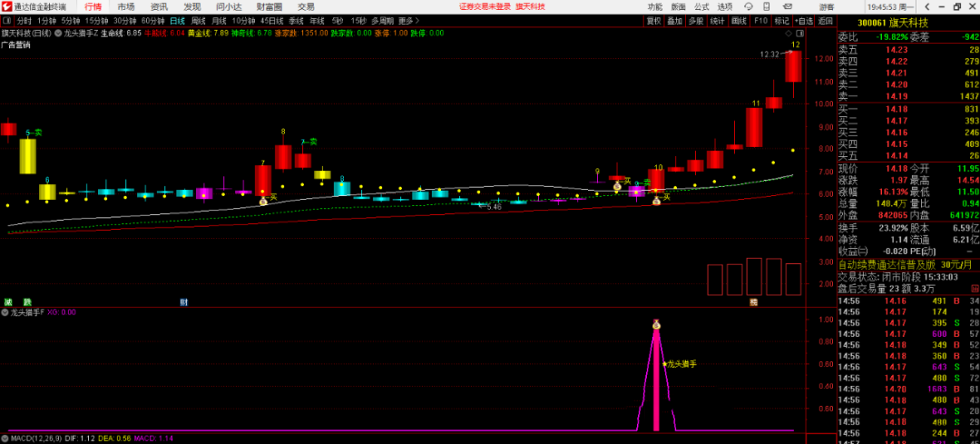Click the tall red candlestick labeled 12

coord(792,68)
